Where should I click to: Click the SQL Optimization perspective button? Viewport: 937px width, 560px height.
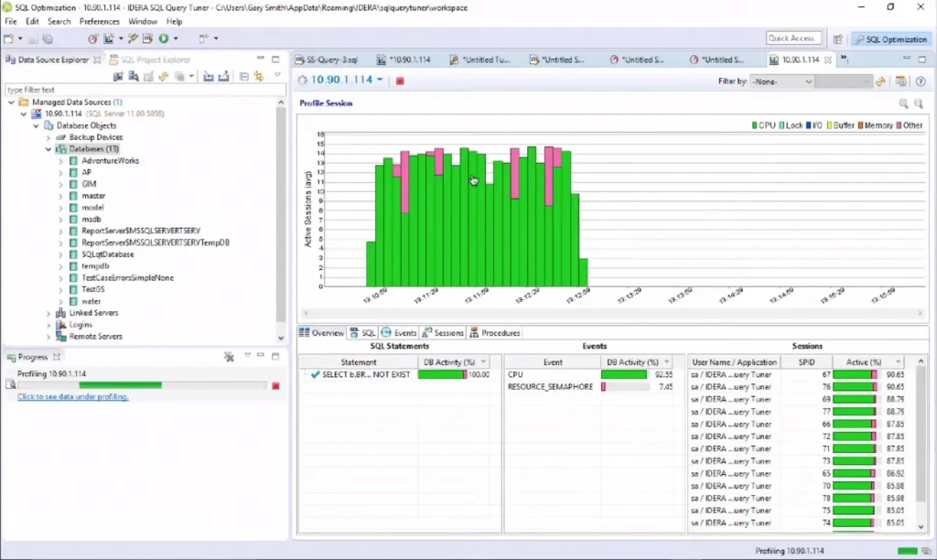(x=891, y=39)
